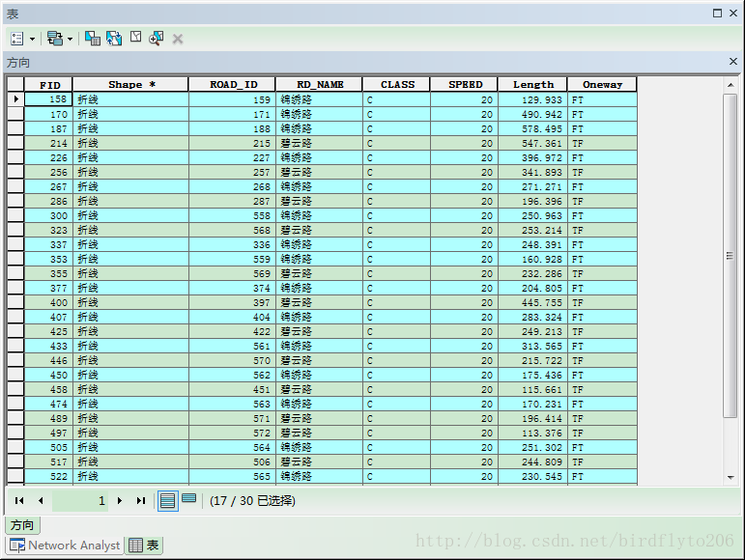The image size is (745, 560).
Task: Click the CLASS column header
Action: coord(396,84)
